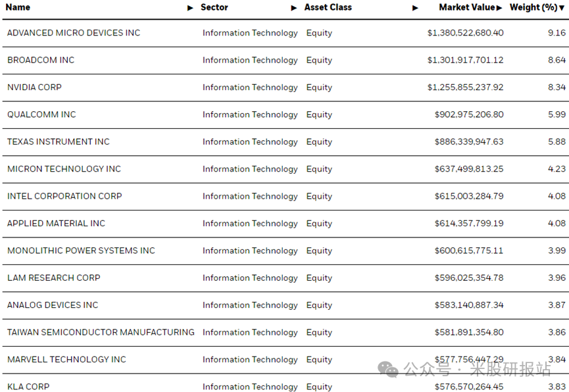Select the BROADCOM INC row name
569x392 pixels.
(x=41, y=60)
